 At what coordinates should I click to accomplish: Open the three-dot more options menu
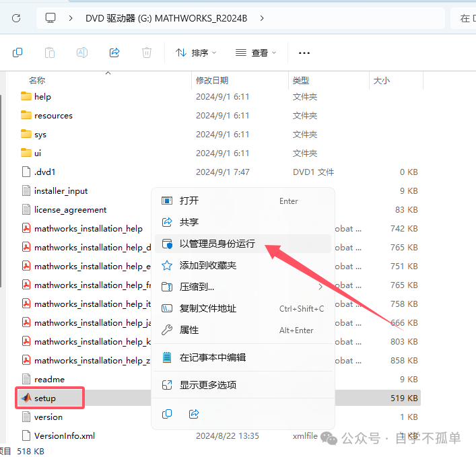[x=304, y=52]
